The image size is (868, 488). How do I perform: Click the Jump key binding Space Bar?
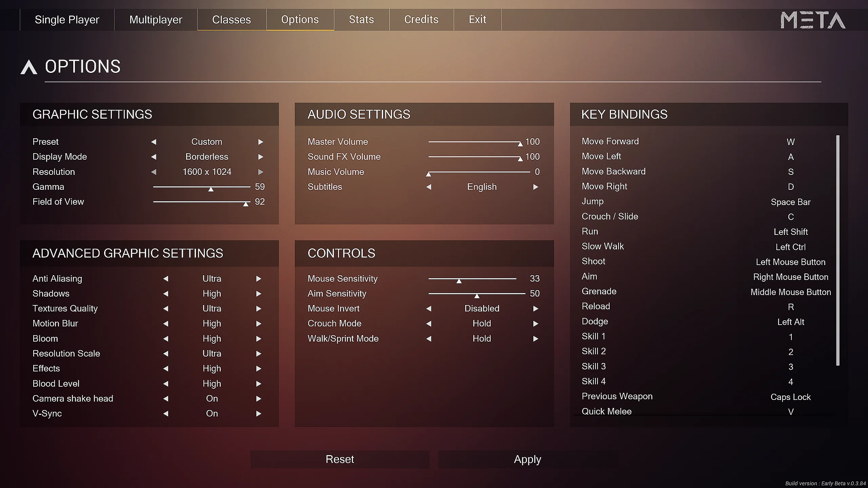(791, 202)
